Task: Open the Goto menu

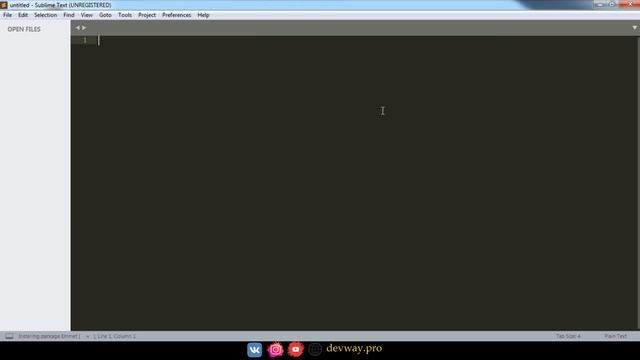Action: click(105, 15)
